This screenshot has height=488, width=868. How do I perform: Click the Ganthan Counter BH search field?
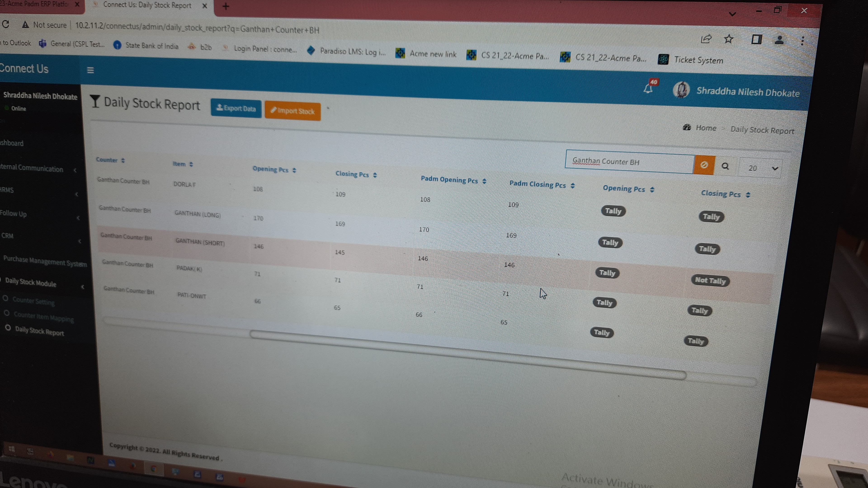(x=630, y=162)
